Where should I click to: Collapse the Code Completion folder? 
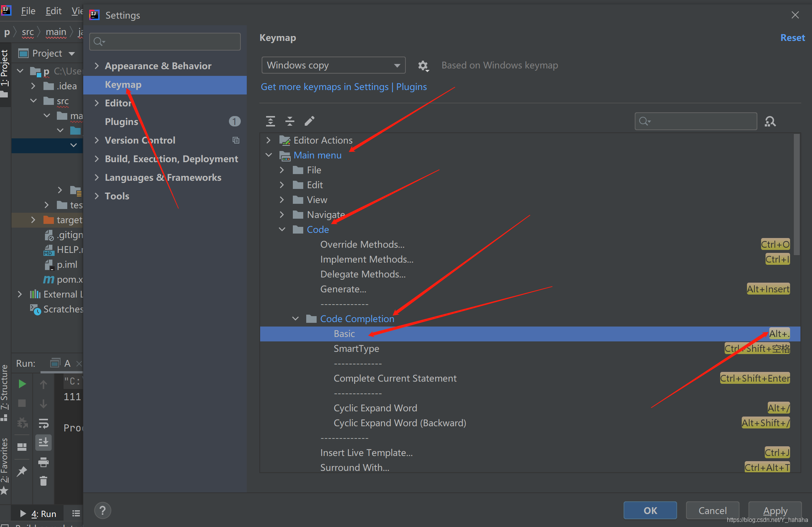[x=295, y=319]
